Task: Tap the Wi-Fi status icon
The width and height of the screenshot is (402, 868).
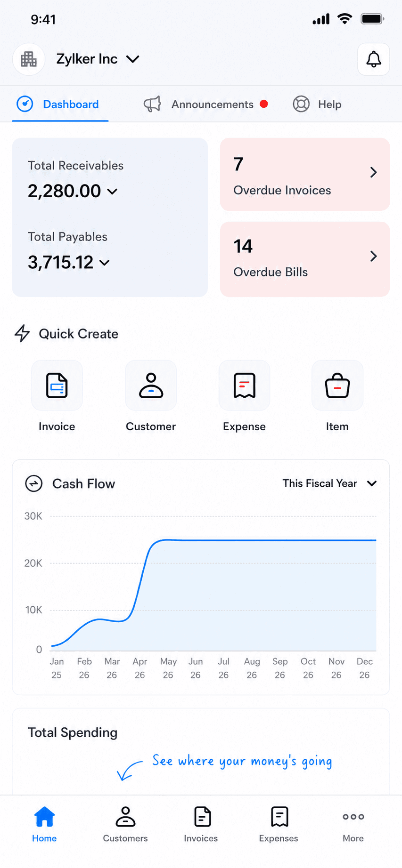Action: click(x=345, y=19)
